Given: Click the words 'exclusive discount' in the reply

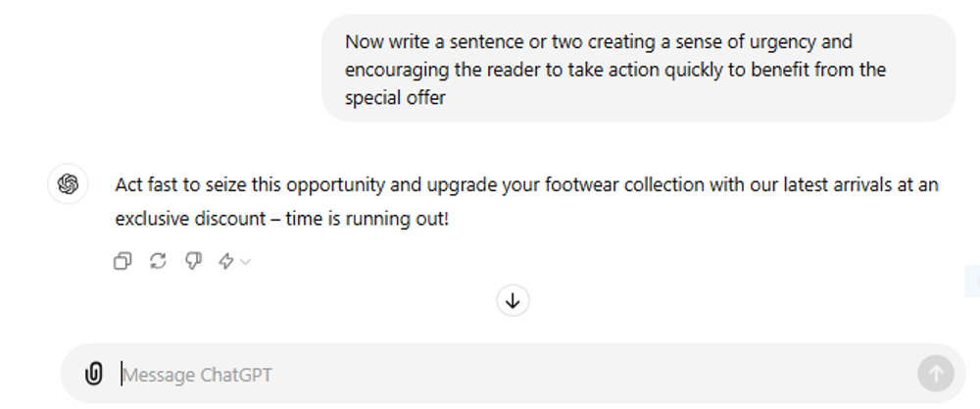Looking at the screenshot, I should coord(191,219).
